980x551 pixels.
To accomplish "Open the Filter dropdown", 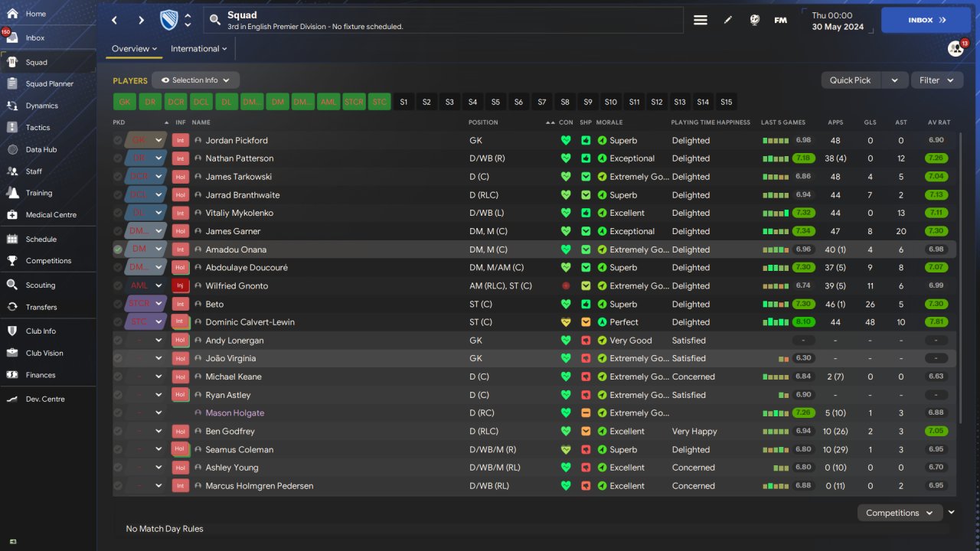I will 937,80.
